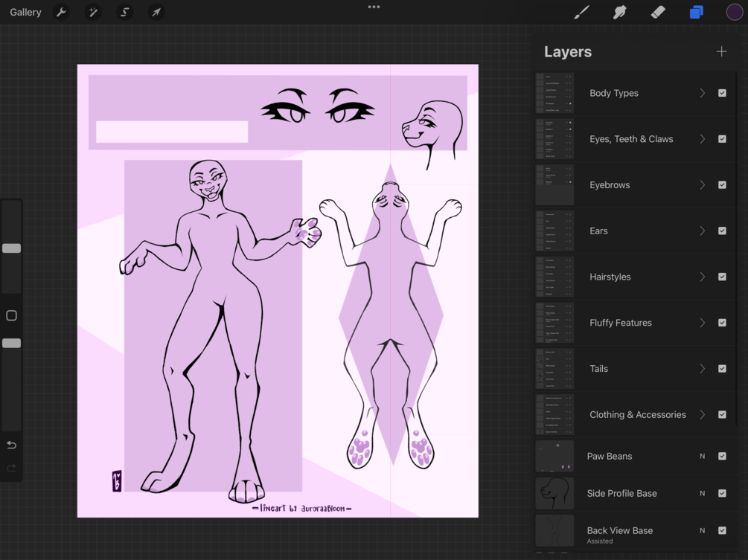Viewport: 748px width, 560px height.
Task: Adjust the brush size slider handle
Action: 11,248
